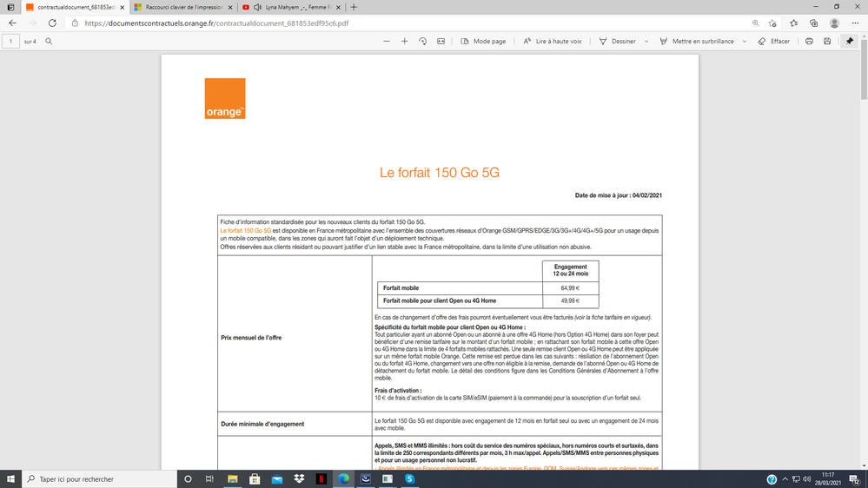Open the highlight colour dropdown arrow
Viewport: 868px width, 488px height.
(744, 42)
